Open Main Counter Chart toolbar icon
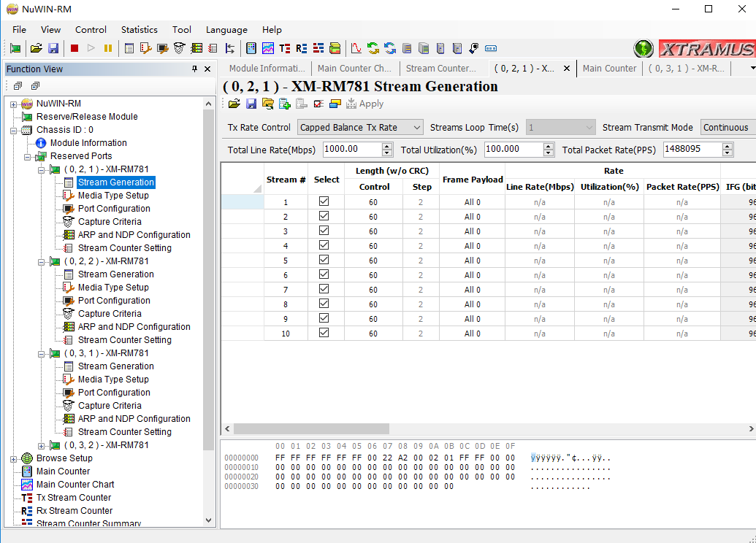The height and width of the screenshot is (543, 756). pyautogui.click(x=268, y=48)
